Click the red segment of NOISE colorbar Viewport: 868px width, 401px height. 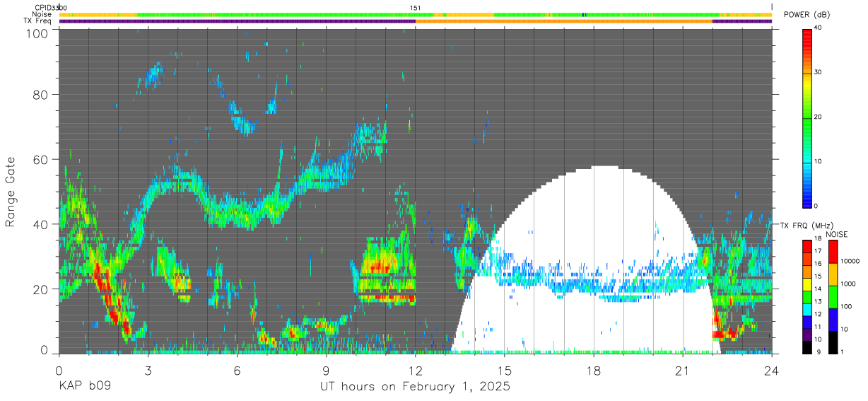pyautogui.click(x=833, y=252)
